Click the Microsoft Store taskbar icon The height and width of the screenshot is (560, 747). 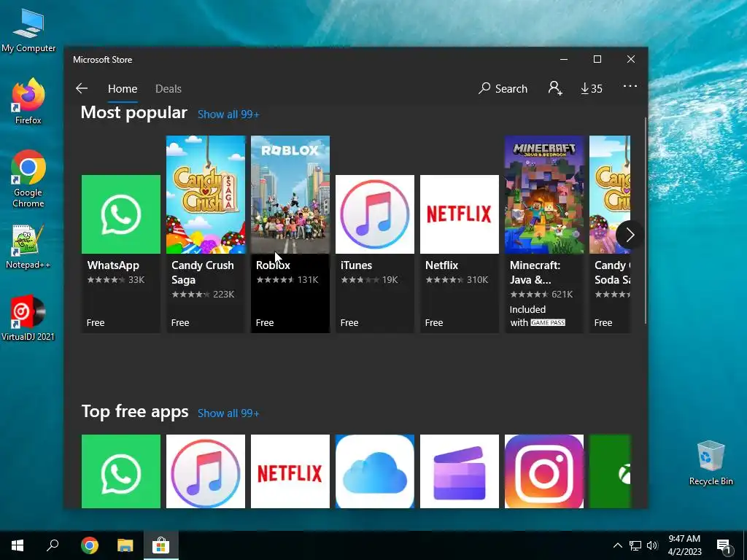pyautogui.click(x=161, y=545)
